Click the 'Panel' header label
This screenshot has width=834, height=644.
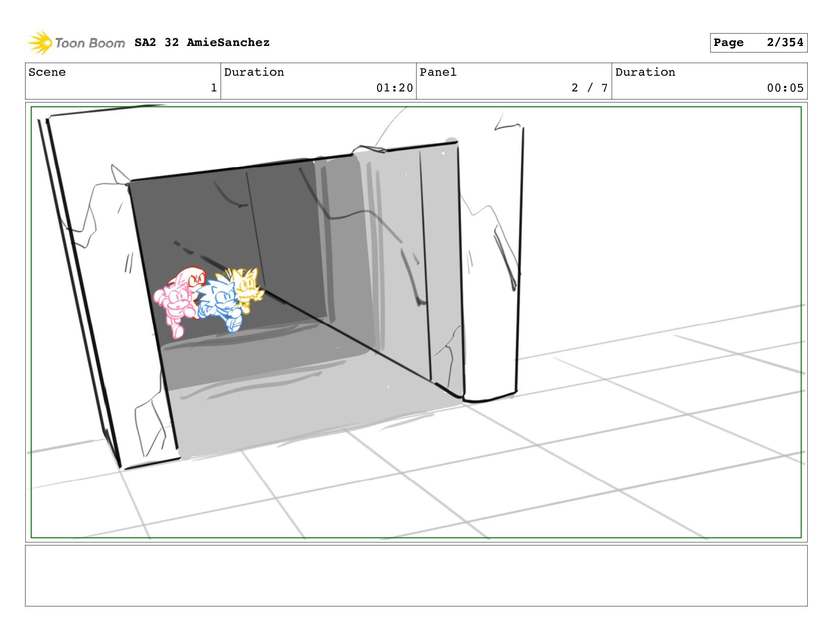(438, 72)
